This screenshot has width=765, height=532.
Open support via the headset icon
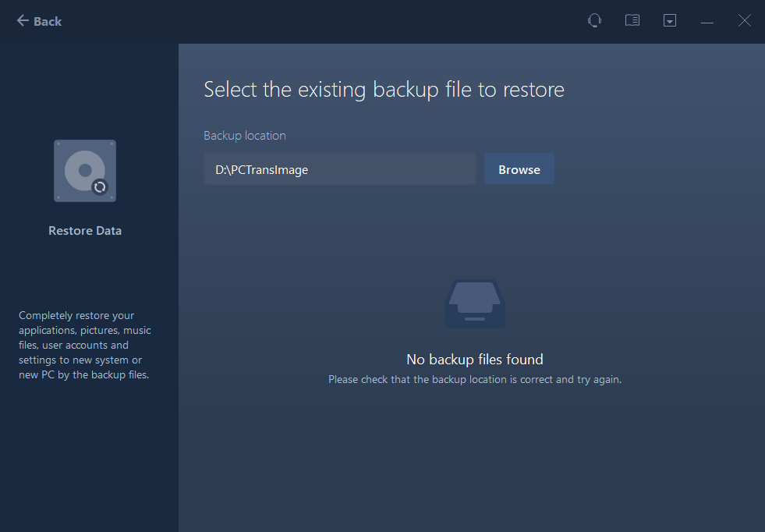pyautogui.click(x=594, y=21)
